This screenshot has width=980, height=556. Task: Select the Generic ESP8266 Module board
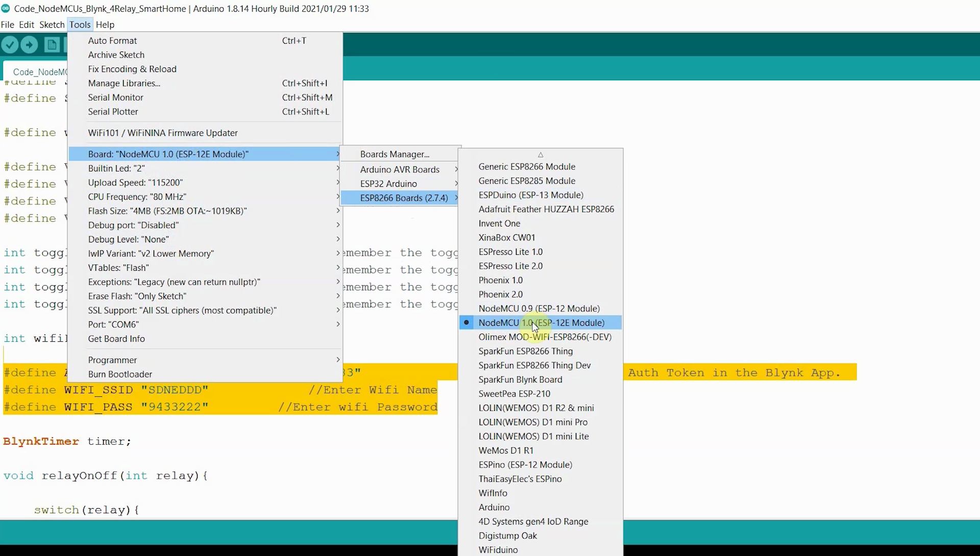tap(526, 166)
